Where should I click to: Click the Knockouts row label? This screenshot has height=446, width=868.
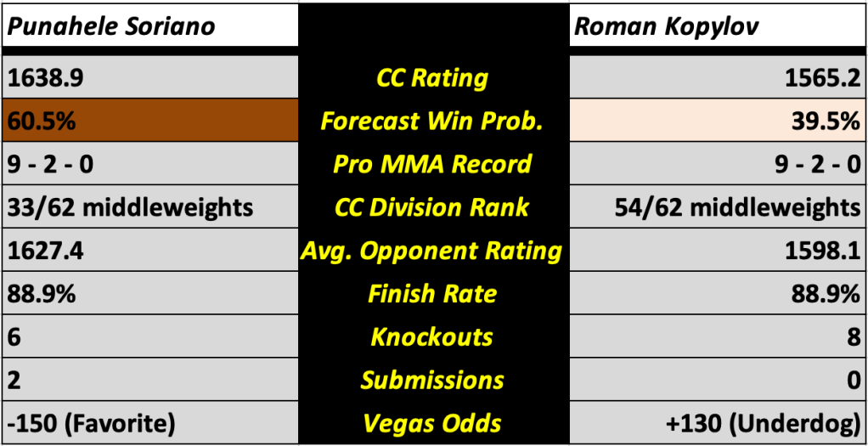click(x=432, y=337)
